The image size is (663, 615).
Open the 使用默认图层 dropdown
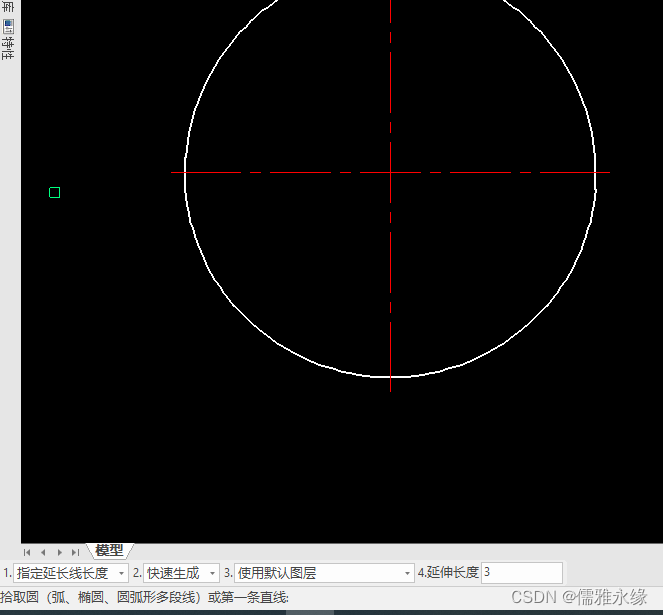(324, 573)
